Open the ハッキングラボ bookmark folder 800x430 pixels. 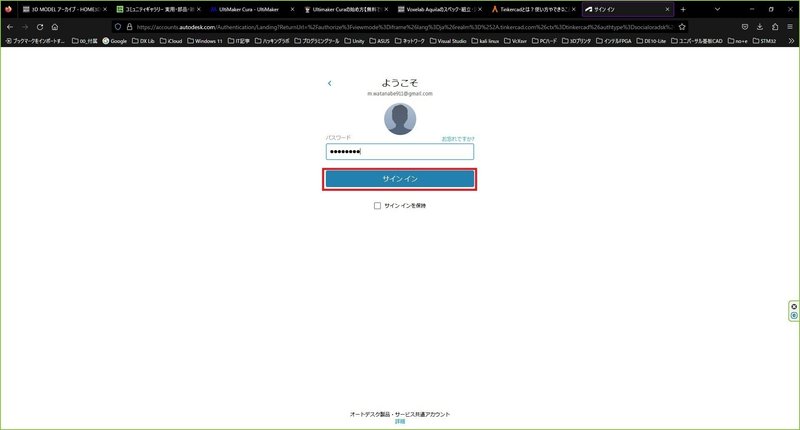pos(272,41)
